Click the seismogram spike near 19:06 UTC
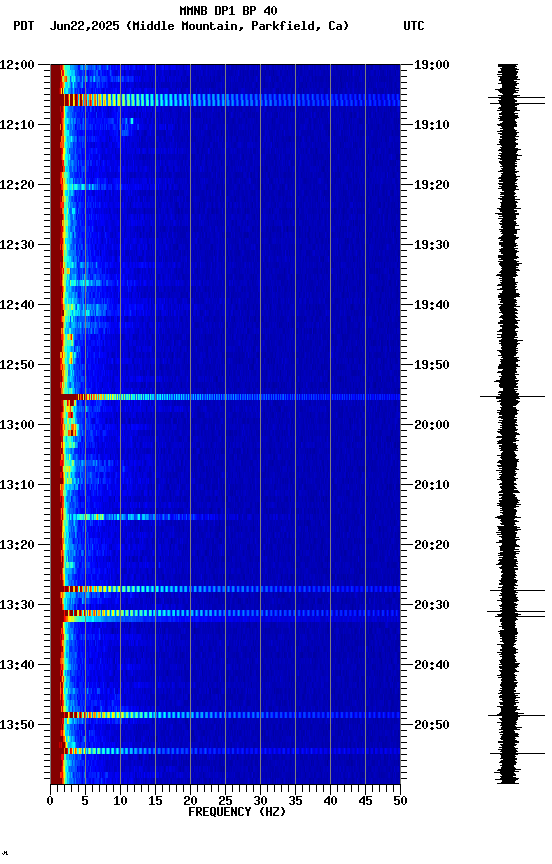 coord(516,100)
